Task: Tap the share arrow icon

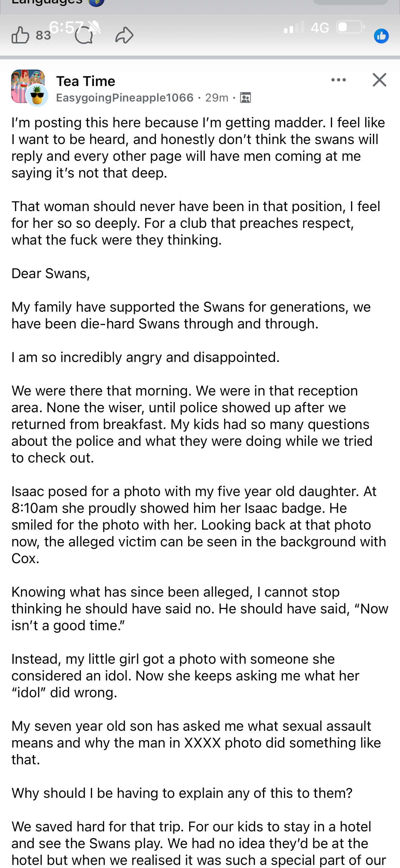Action: coord(124,35)
